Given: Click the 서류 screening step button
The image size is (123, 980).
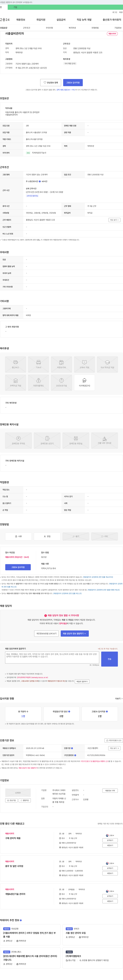Looking at the screenshot, I should [18, 536].
